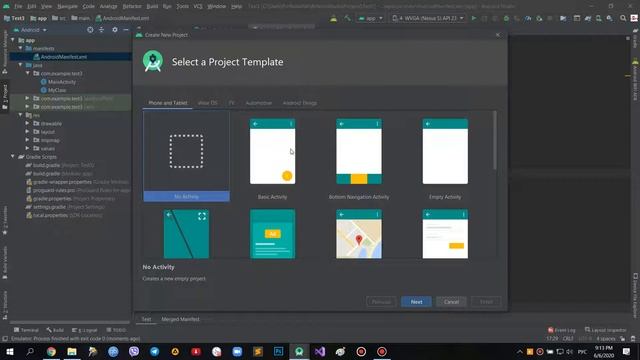The height and width of the screenshot is (360, 640).
Task: Open project panel settings gear
Action: (115, 30)
